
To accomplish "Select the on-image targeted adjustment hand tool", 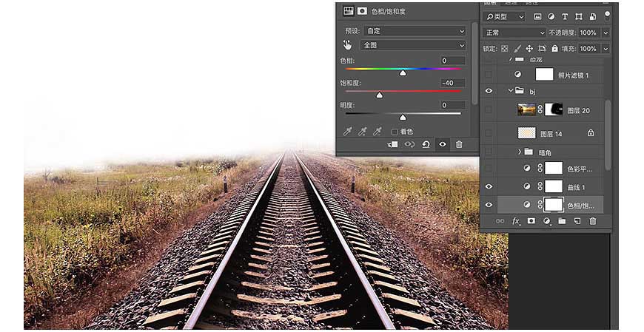I will click(347, 44).
